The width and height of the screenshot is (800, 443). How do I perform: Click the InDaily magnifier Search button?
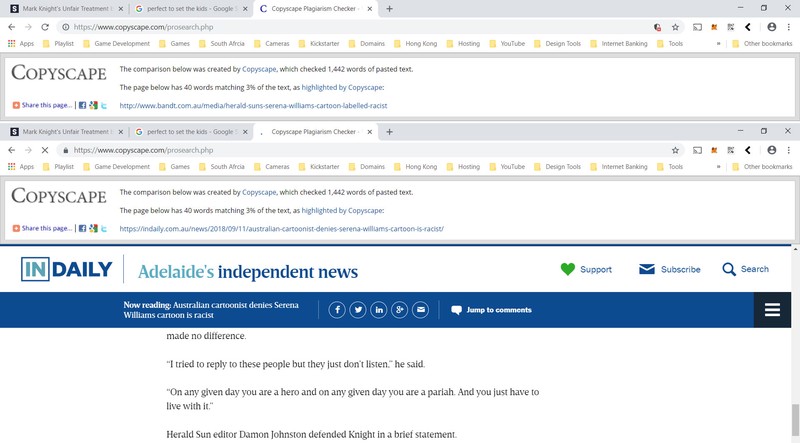745,269
